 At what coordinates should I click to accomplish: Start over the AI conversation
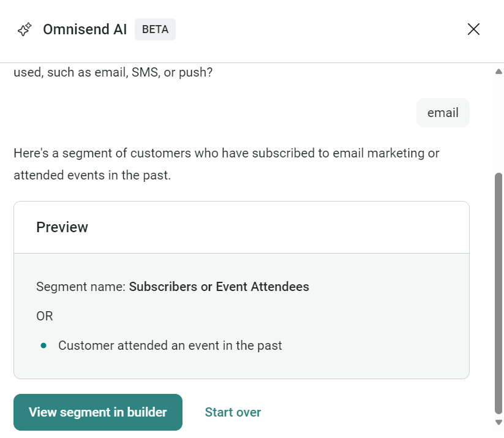(233, 412)
